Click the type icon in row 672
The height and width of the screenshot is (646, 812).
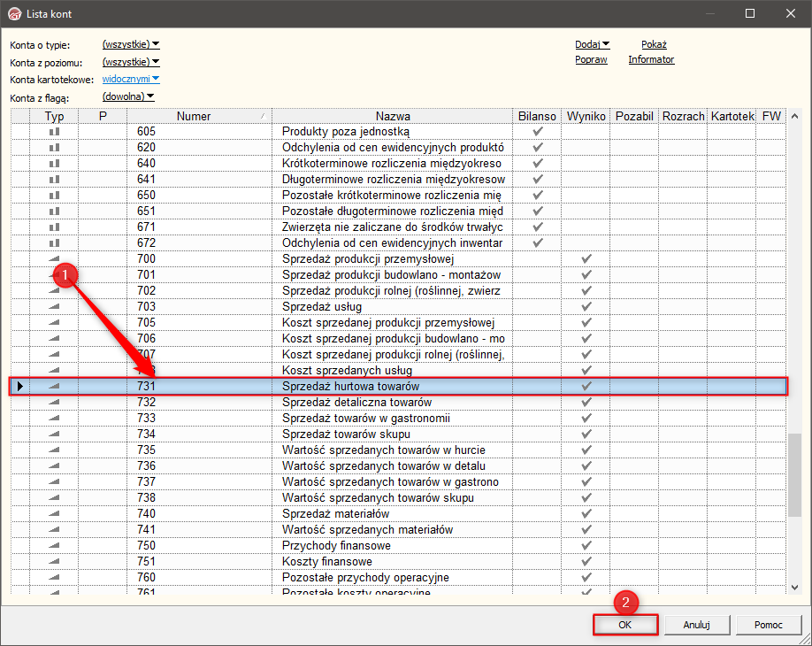(55, 242)
